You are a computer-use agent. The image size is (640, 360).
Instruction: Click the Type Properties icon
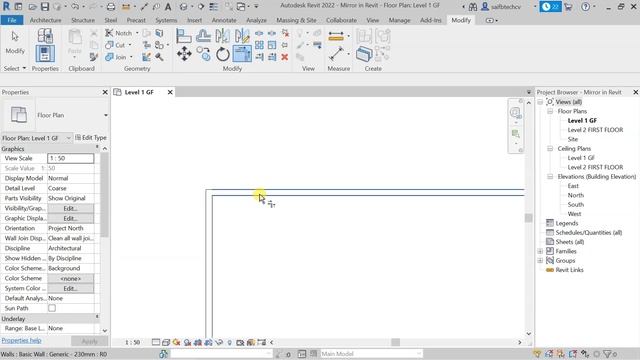pos(45,36)
